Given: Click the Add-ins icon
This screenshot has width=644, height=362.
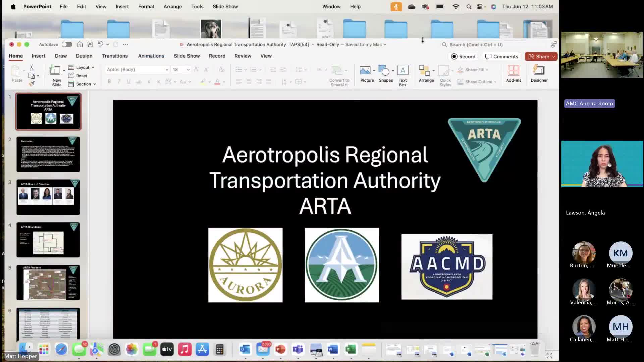Looking at the screenshot, I should pos(514,71).
